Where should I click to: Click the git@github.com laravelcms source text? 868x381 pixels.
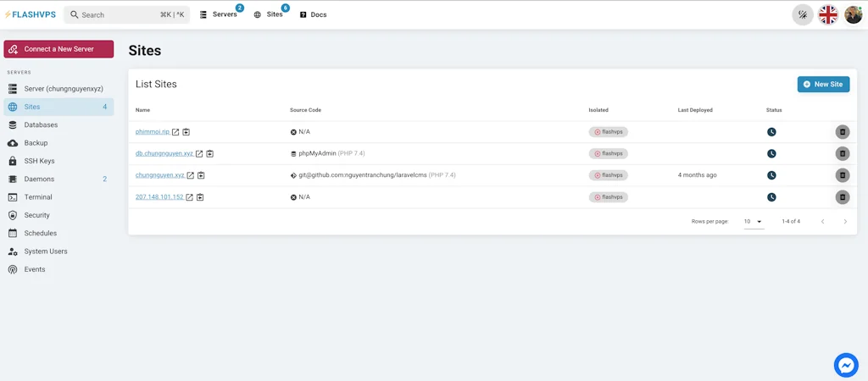363,175
